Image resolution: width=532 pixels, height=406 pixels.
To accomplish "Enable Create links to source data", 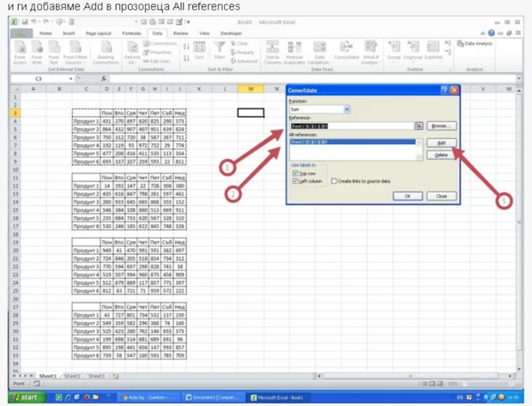I will 334,181.
